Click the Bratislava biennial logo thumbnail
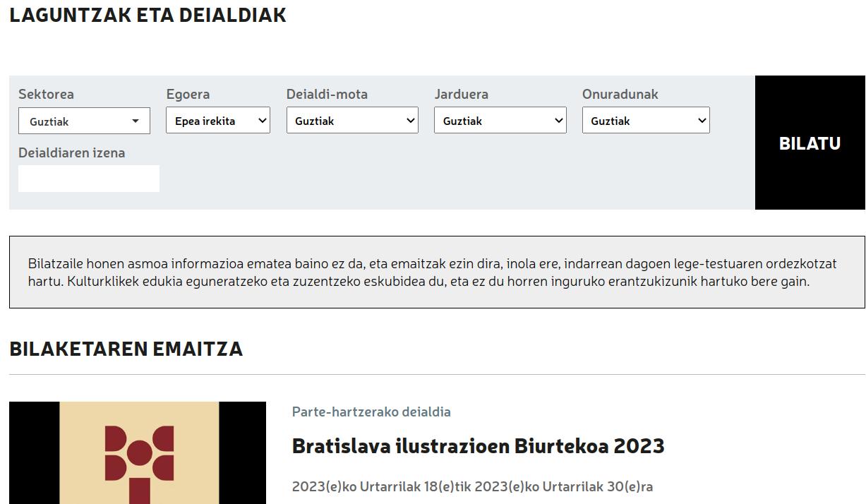 pos(138,452)
